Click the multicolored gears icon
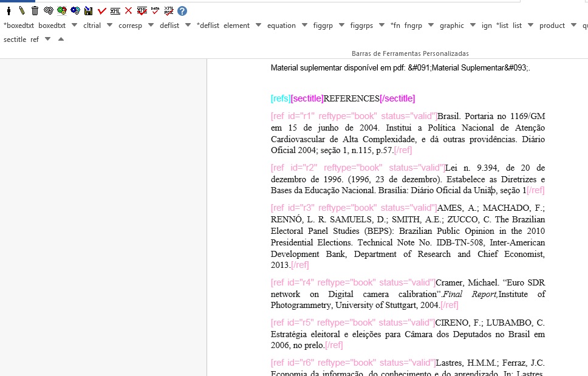 point(62,11)
